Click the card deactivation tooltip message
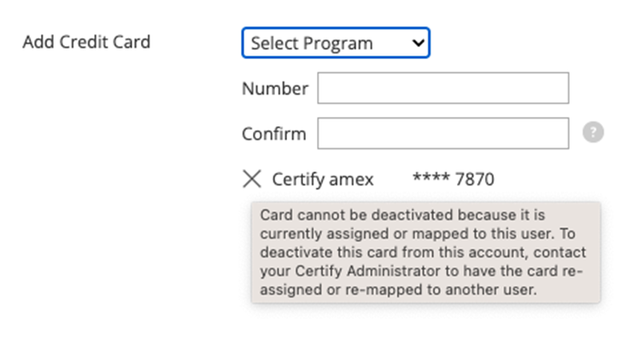The image size is (644, 344). pos(425,252)
